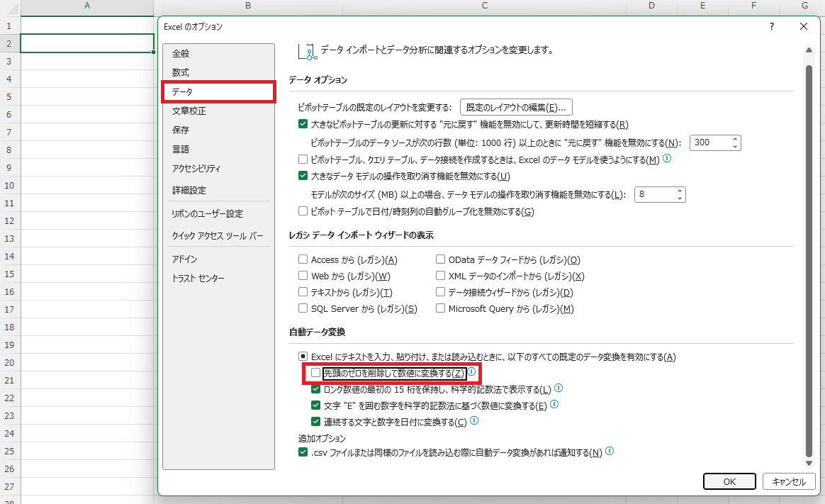Open the アクセシビリティ options category
The image size is (825, 504).
coord(219,168)
